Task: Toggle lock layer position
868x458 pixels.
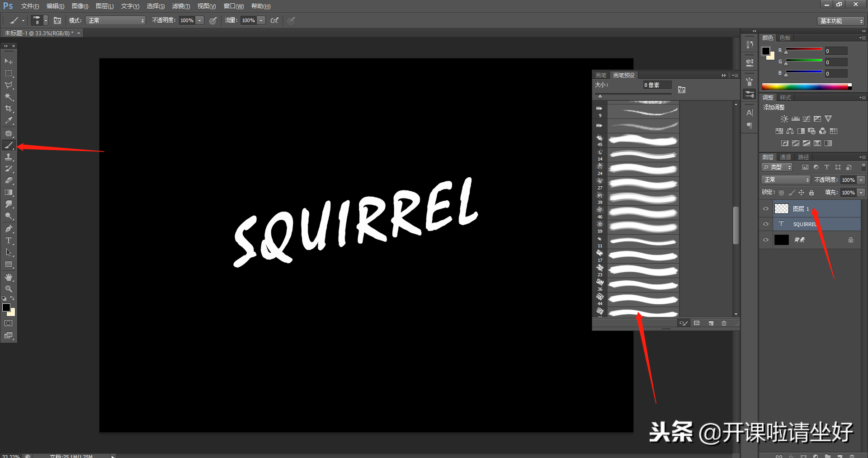Action: point(802,193)
